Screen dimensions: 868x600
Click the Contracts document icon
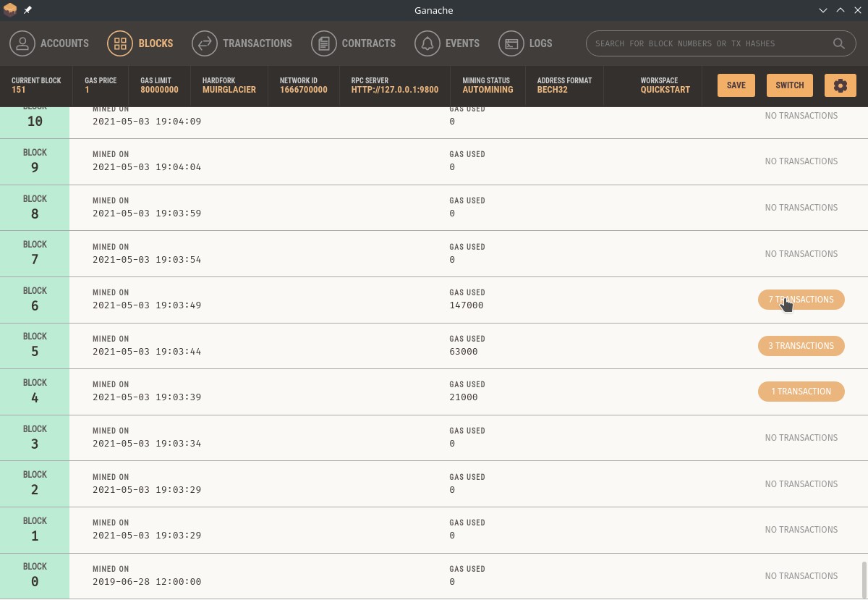click(324, 43)
